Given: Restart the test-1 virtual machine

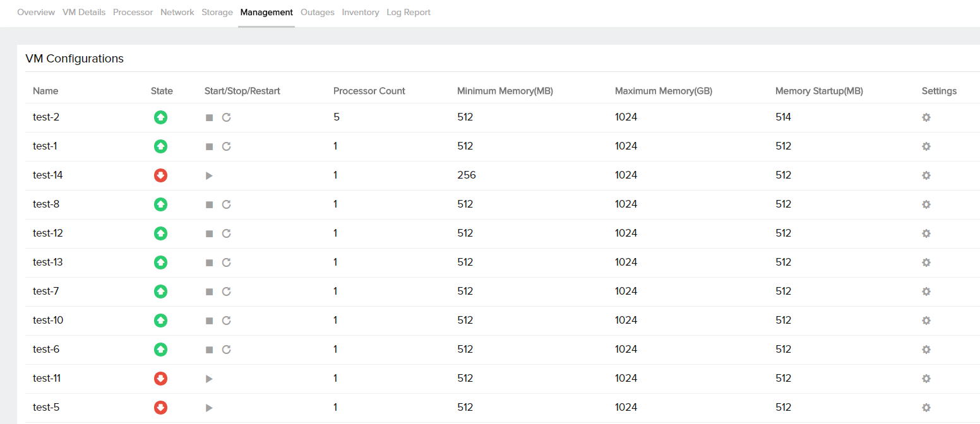Looking at the screenshot, I should 227,146.
